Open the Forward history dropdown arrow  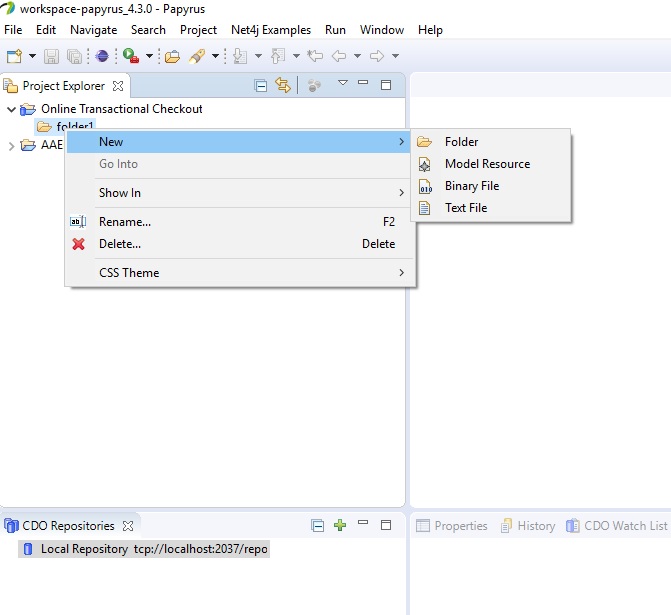pyautogui.click(x=395, y=56)
